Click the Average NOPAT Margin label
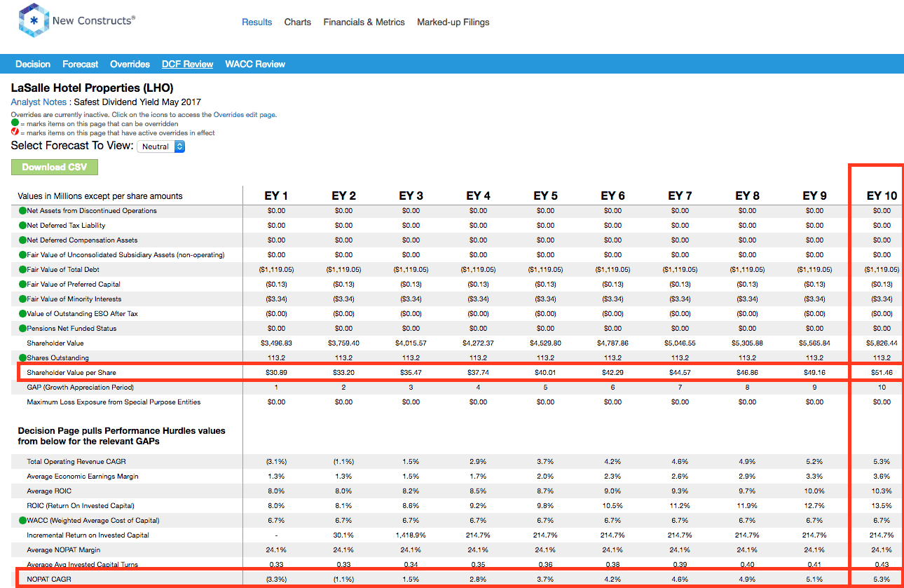Viewport: 904px width, 588px height. click(62, 549)
